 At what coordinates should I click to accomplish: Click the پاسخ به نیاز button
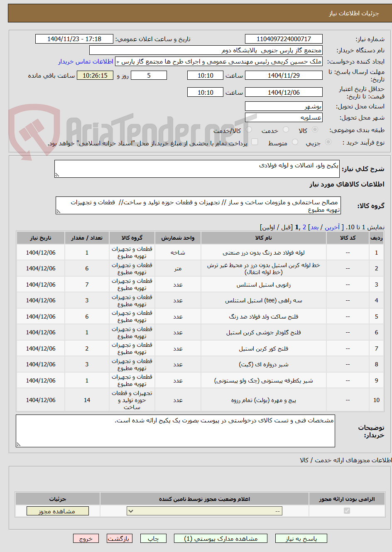coord(301,538)
